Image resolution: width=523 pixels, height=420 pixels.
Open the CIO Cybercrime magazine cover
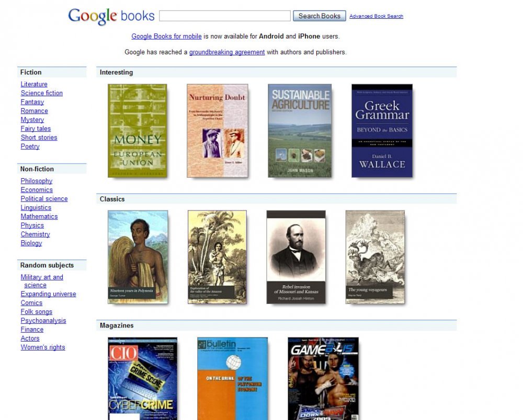142,379
